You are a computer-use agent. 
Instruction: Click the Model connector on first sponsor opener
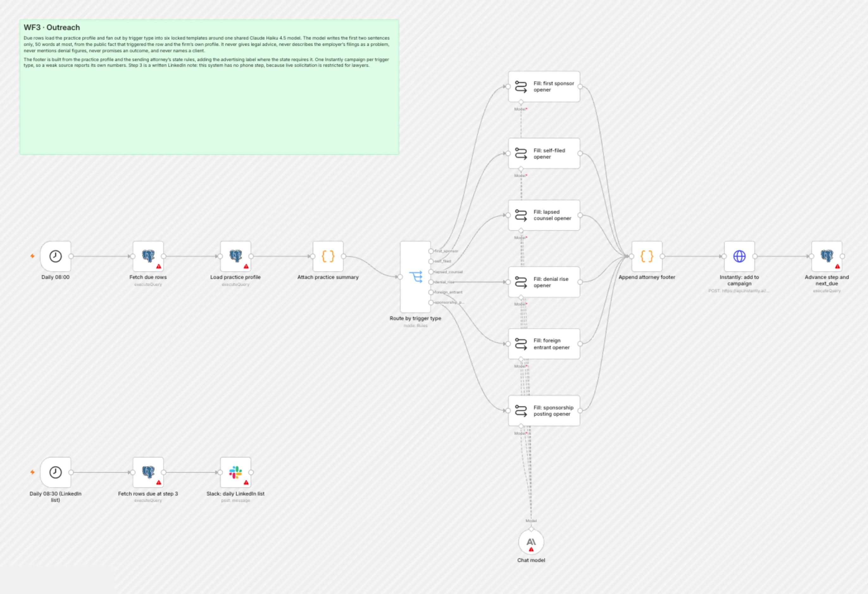521,102
